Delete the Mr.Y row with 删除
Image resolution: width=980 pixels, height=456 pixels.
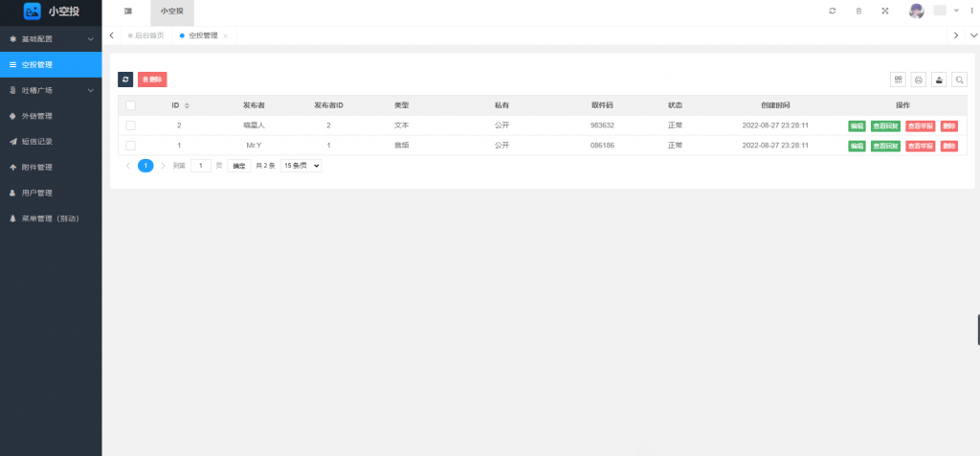[948, 146]
